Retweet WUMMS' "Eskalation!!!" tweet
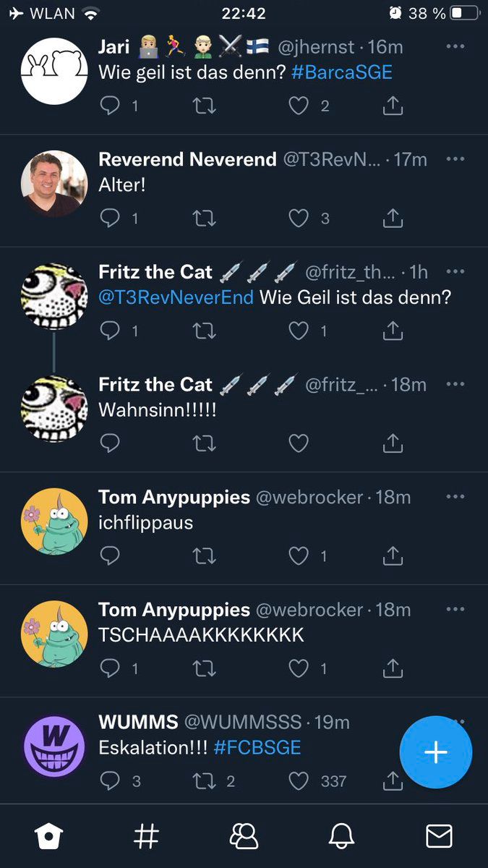Image resolution: width=488 pixels, height=868 pixels. click(205, 781)
